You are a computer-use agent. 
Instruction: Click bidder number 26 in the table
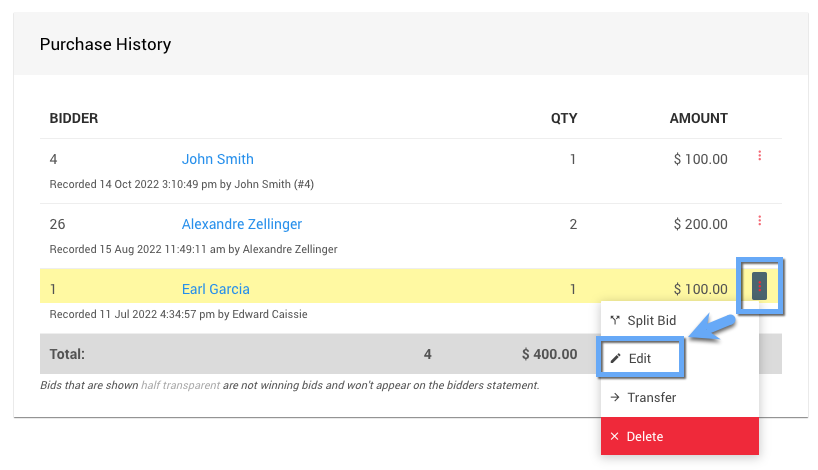click(x=58, y=224)
